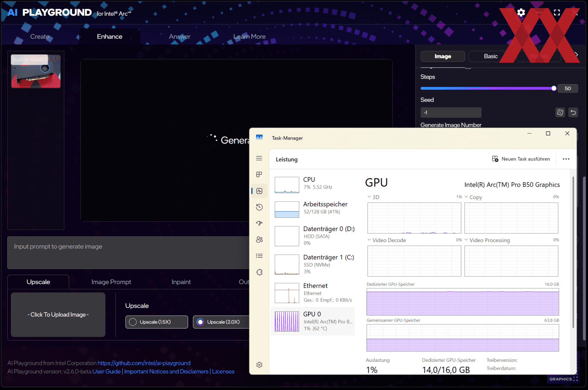Image resolution: width=588 pixels, height=390 pixels.
Task: Click the 14,0/16,0 GB memory value
Action: point(446,370)
